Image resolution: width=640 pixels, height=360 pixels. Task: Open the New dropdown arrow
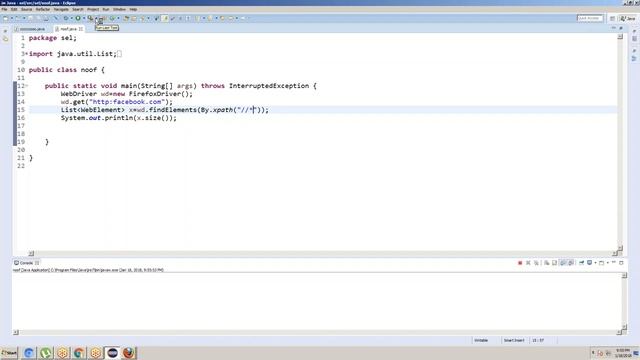coord(12,18)
